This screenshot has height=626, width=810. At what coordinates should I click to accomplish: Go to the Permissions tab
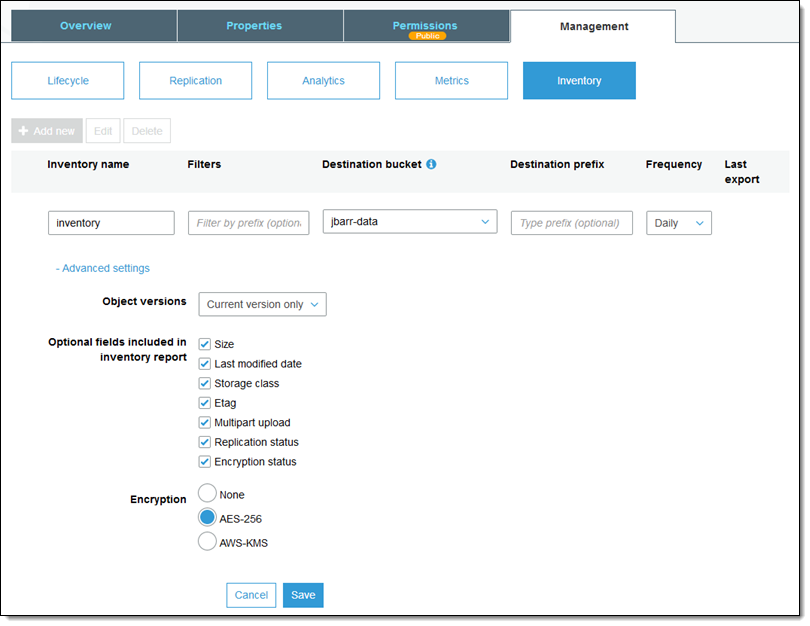pyautogui.click(x=425, y=26)
